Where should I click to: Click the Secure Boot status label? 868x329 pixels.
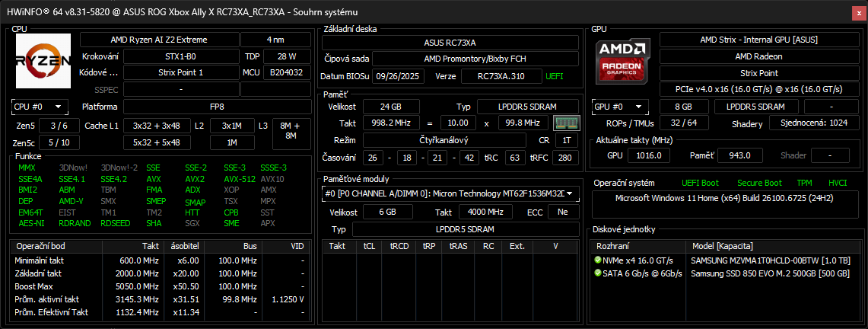click(x=758, y=183)
